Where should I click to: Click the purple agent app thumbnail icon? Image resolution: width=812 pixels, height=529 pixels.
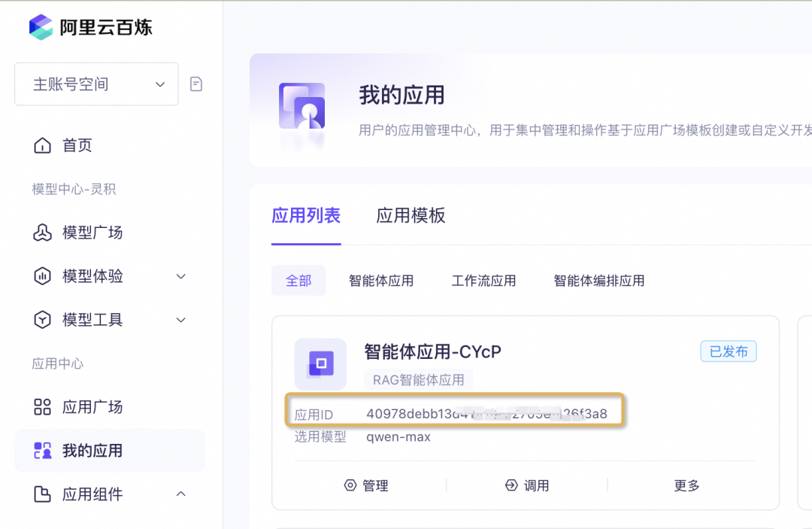320,364
